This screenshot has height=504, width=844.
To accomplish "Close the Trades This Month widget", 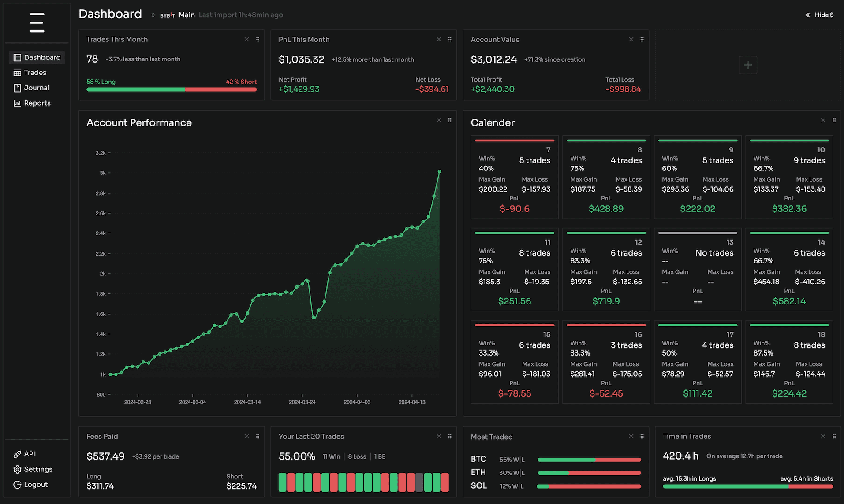I will [x=246, y=39].
